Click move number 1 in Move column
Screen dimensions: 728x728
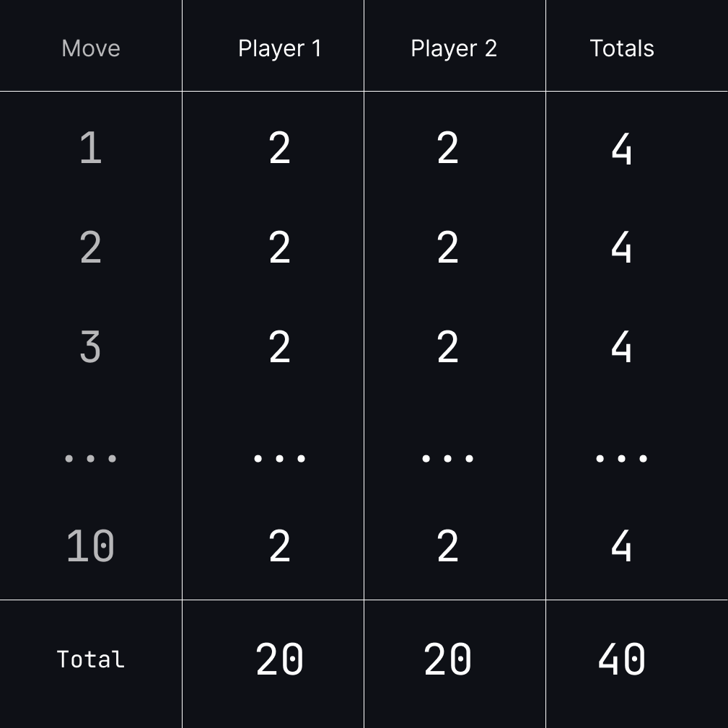(x=91, y=149)
